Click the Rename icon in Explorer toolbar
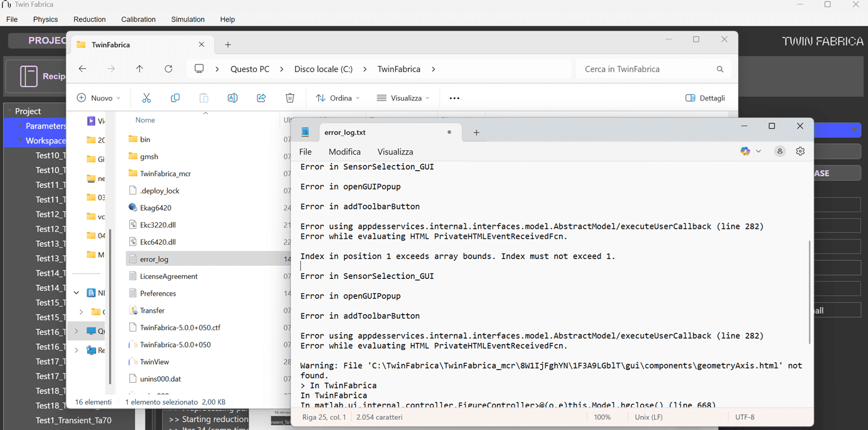This screenshot has height=430, width=868. coord(233,98)
